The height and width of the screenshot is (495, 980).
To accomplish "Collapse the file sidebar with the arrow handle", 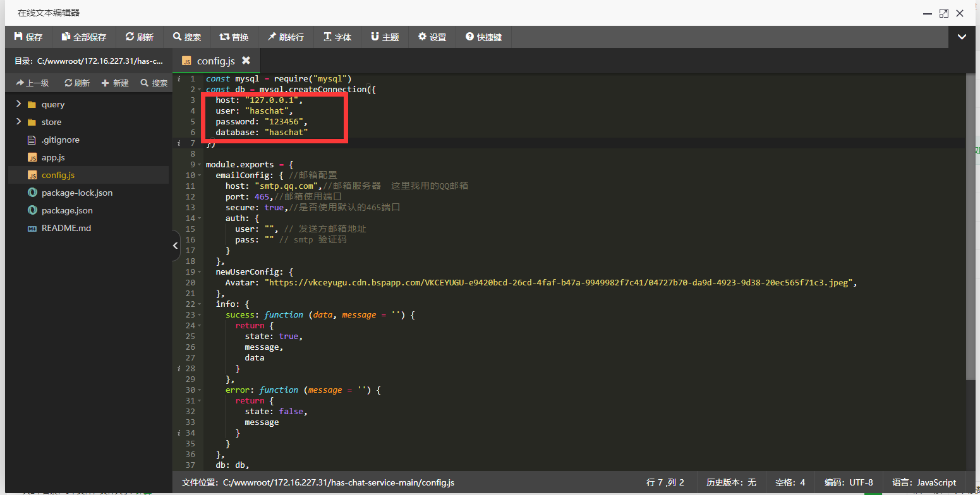I will coord(176,246).
